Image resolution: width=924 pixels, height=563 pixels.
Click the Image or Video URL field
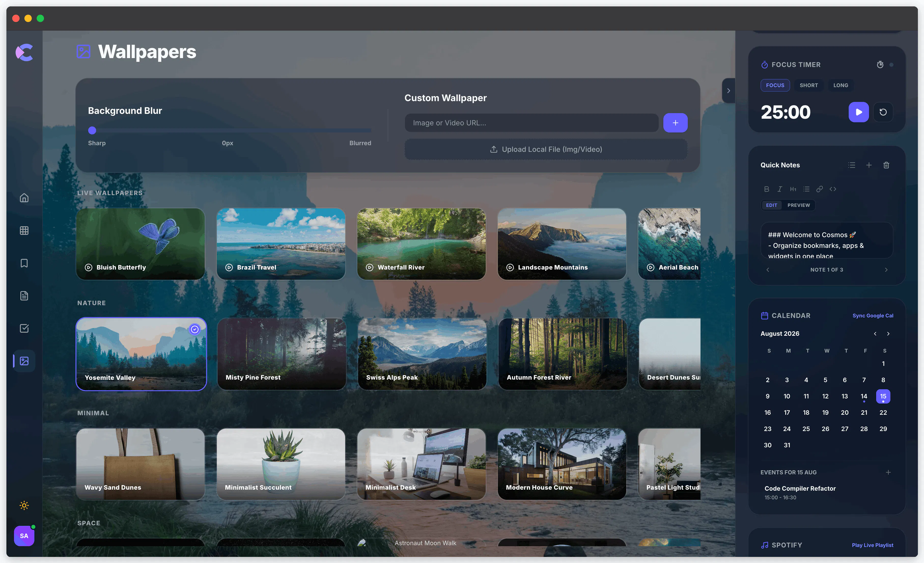(531, 123)
